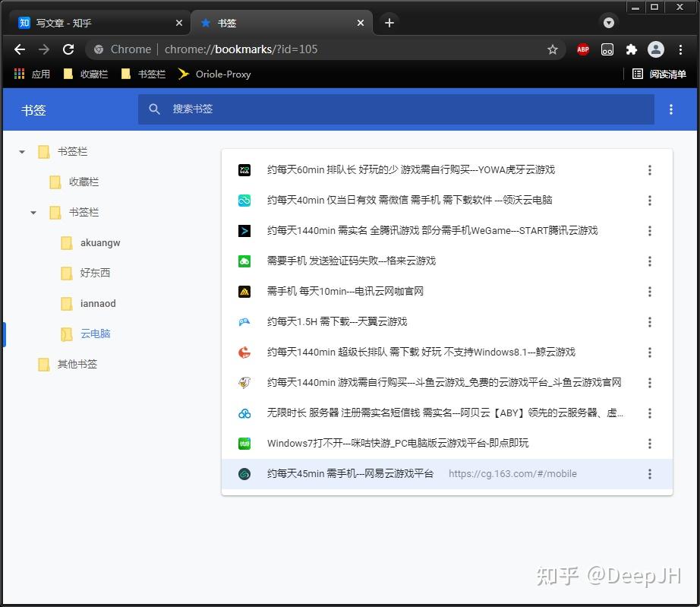The image size is (700, 607).
Task: Open more actions for 网易云游戏平台 bookmark
Action: [x=650, y=474]
